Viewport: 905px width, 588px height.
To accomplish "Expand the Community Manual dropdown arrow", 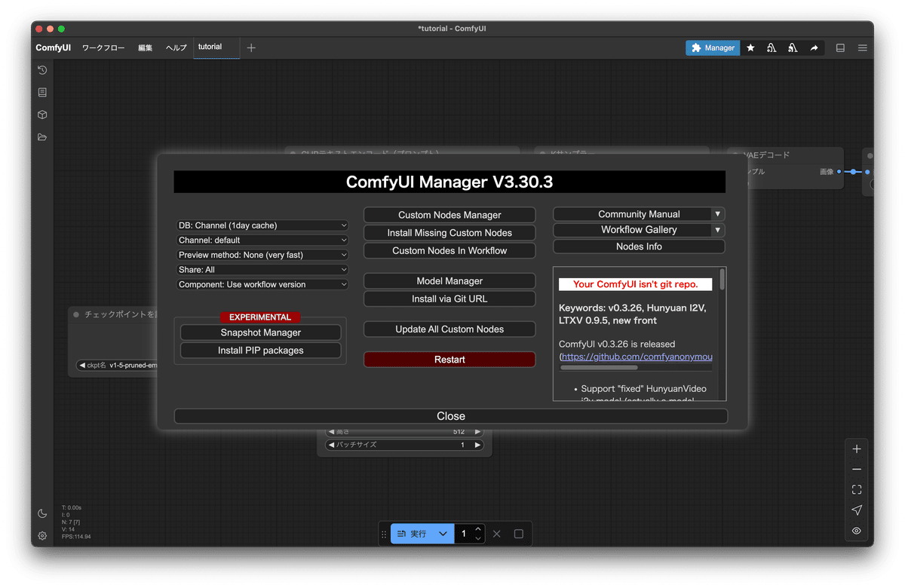I will pyautogui.click(x=718, y=214).
